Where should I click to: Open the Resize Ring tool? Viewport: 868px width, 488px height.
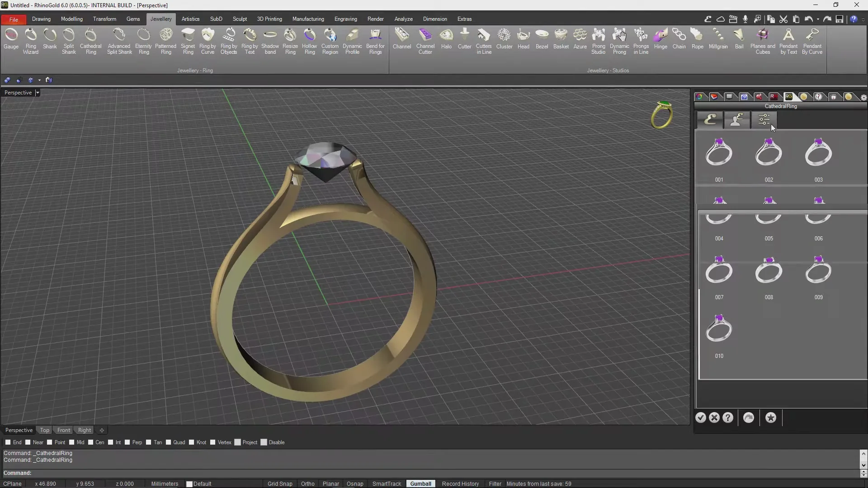tap(290, 41)
